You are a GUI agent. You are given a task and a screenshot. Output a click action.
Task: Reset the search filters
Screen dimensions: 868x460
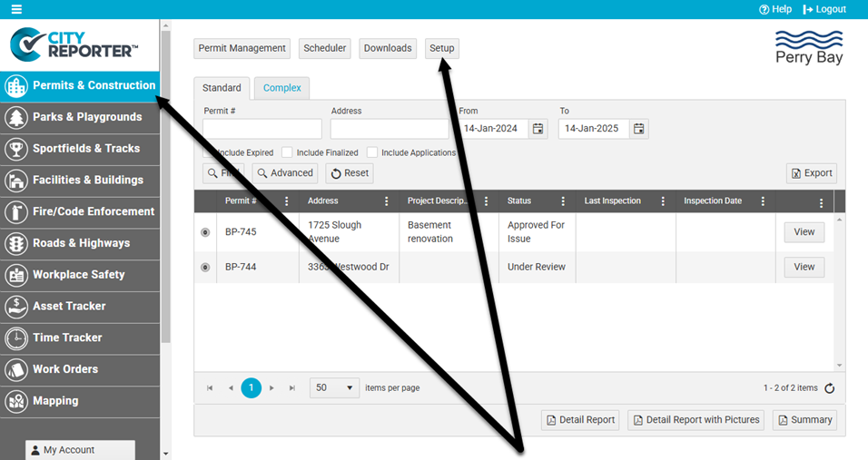[350, 173]
